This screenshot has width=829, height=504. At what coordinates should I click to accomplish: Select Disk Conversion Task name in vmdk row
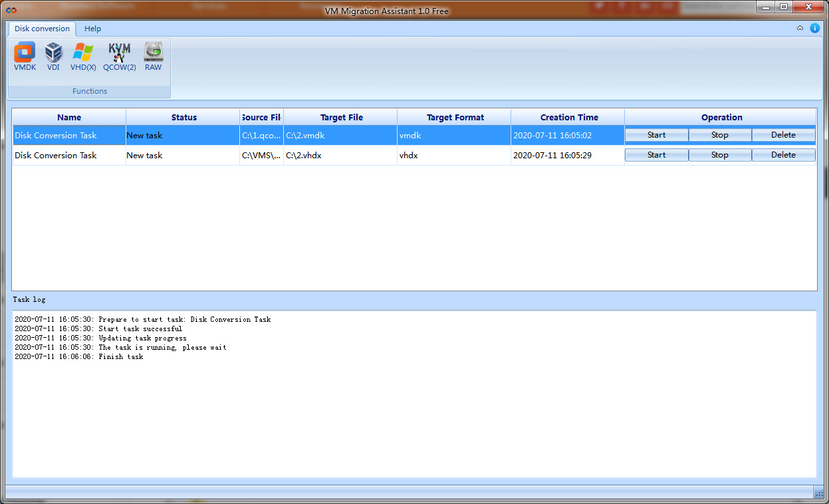pos(69,135)
